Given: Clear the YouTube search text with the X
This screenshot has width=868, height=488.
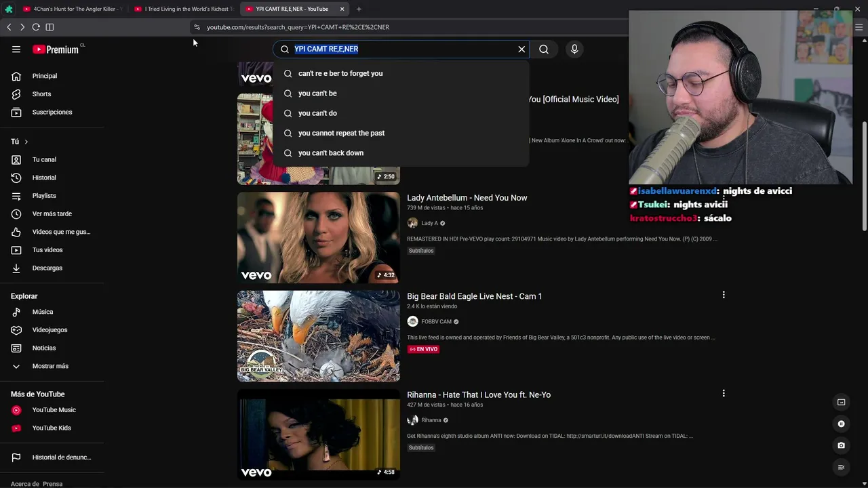Looking at the screenshot, I should point(521,49).
